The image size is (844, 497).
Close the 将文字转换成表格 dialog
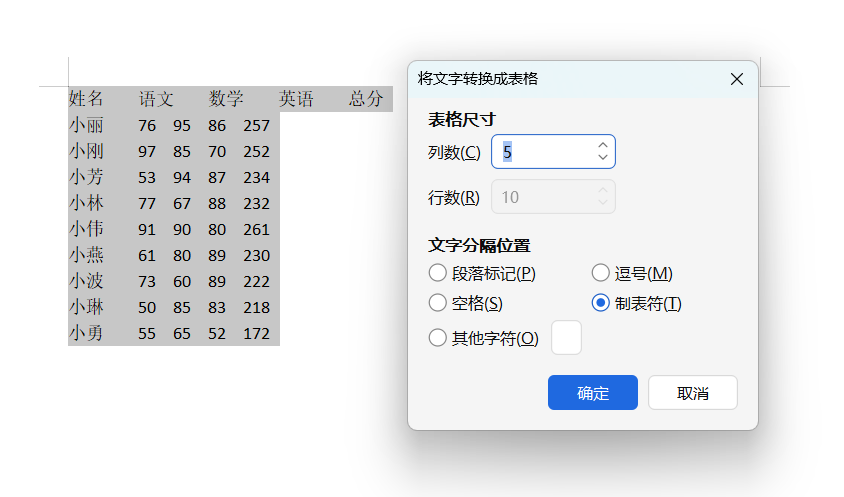pos(737,79)
